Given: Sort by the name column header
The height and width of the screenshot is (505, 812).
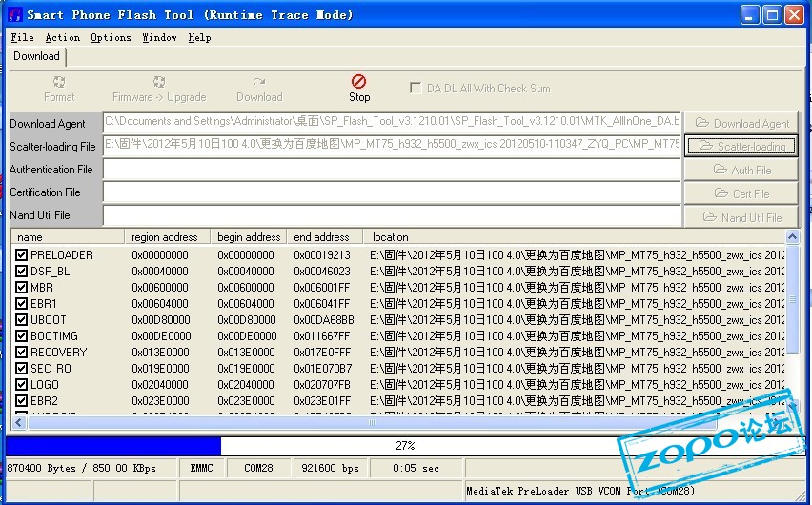Looking at the screenshot, I should pos(68,237).
